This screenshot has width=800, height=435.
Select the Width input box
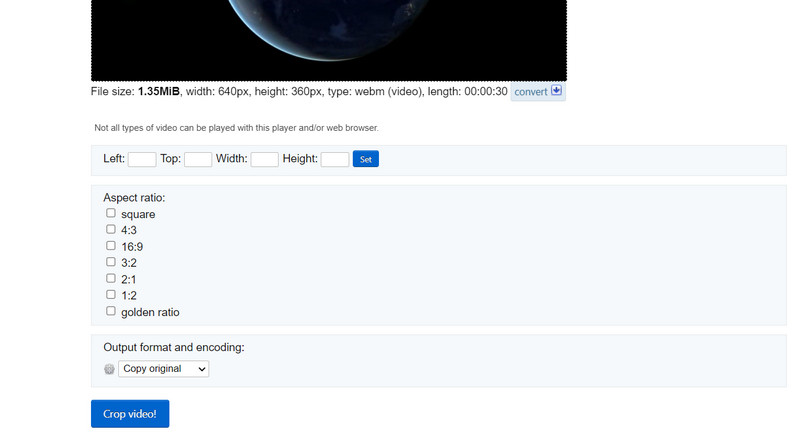[264, 159]
